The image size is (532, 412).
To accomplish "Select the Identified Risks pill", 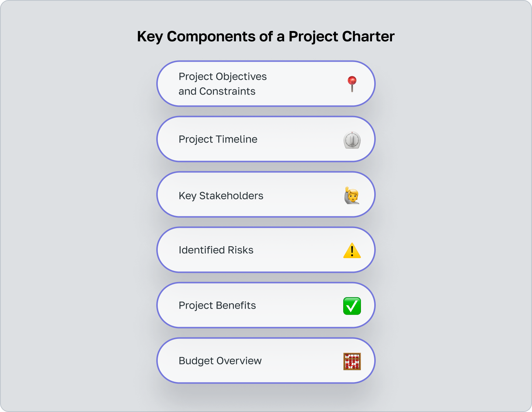I will coord(266,250).
